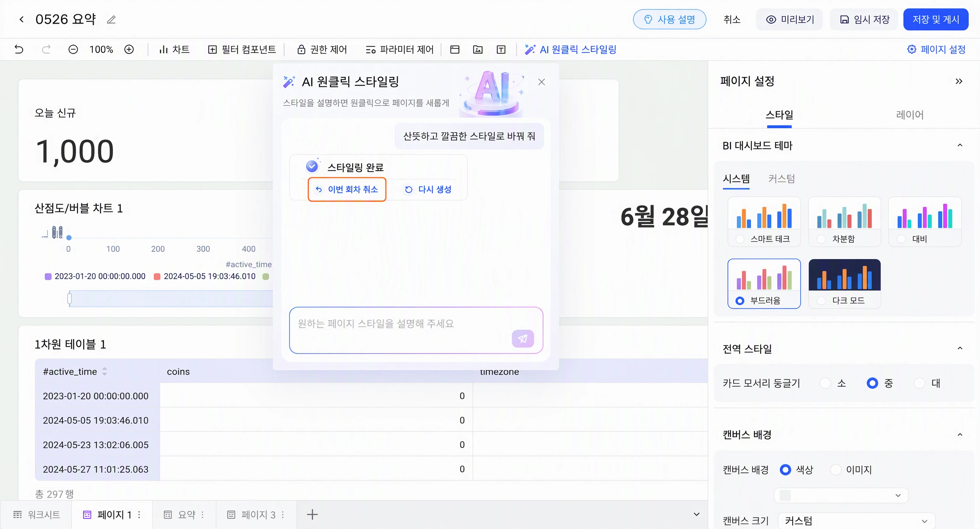
Task: Edit dashboard title with pencil icon
Action: [111, 19]
